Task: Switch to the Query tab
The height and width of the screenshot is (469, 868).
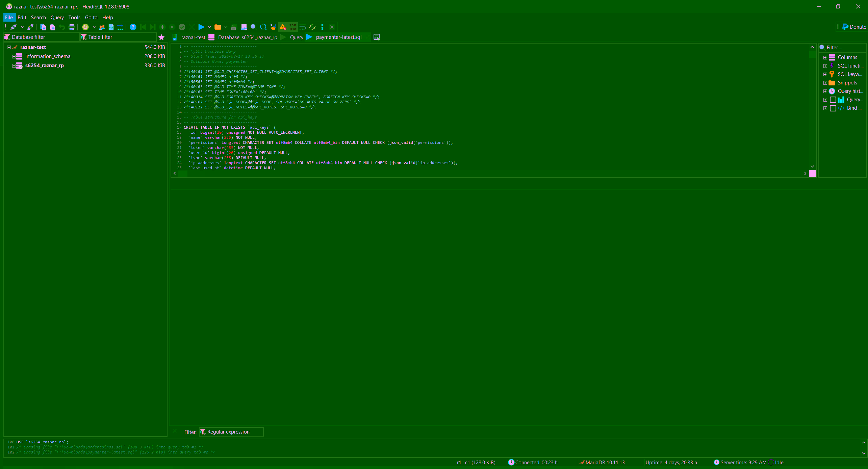Action: (x=292, y=37)
